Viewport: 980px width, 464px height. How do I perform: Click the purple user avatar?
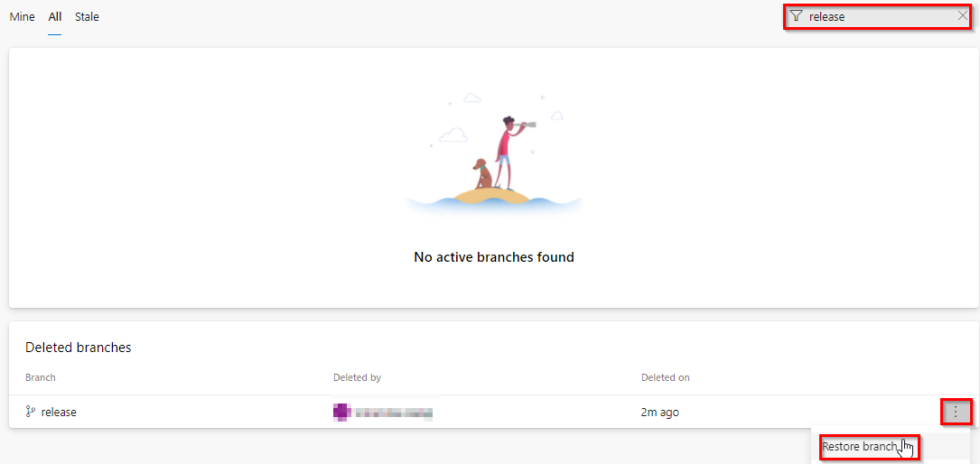341,413
